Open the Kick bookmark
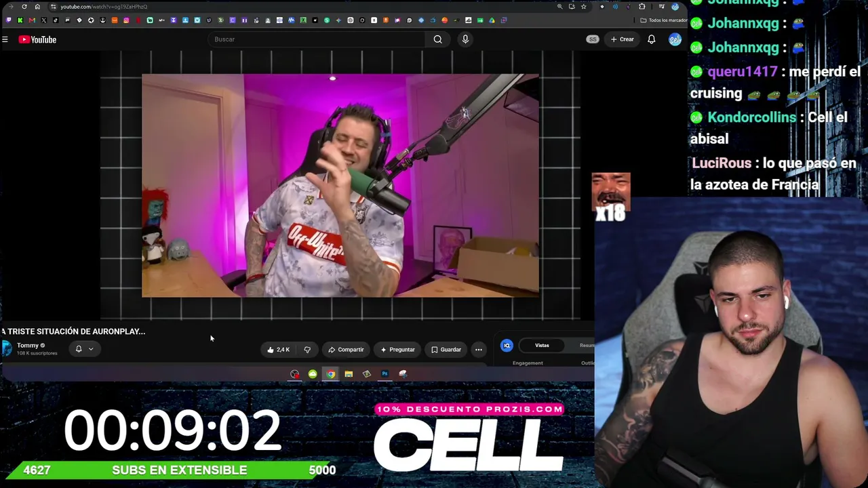 [x=20, y=20]
